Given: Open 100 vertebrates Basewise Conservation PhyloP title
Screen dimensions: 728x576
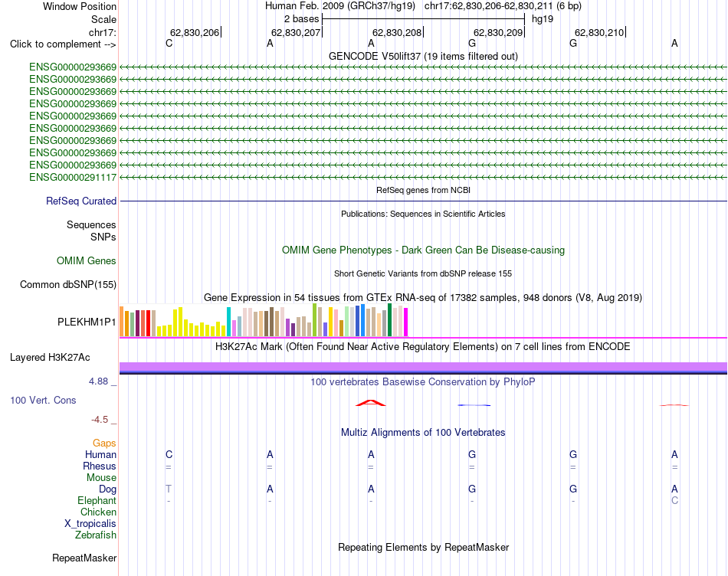Looking at the screenshot, I should (x=423, y=382).
